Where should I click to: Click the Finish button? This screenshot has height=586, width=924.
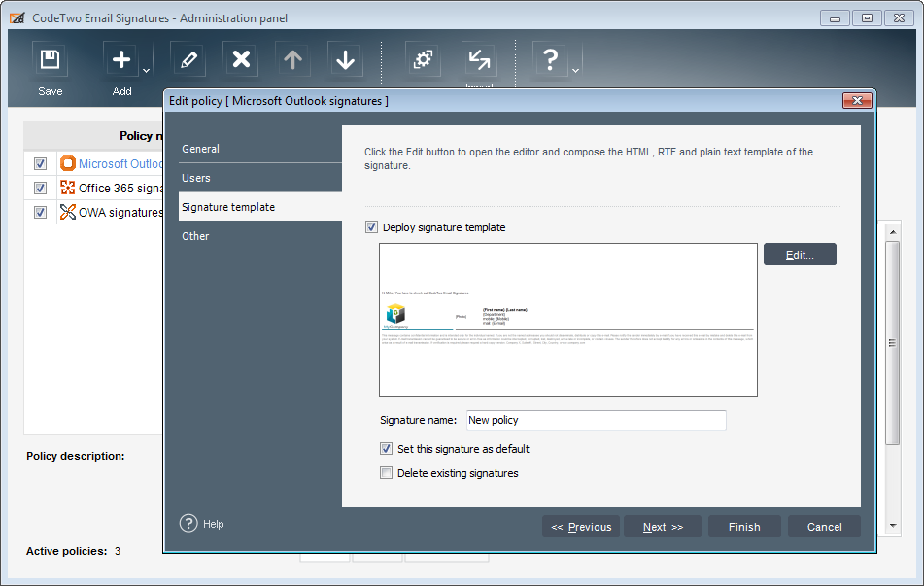coord(744,527)
